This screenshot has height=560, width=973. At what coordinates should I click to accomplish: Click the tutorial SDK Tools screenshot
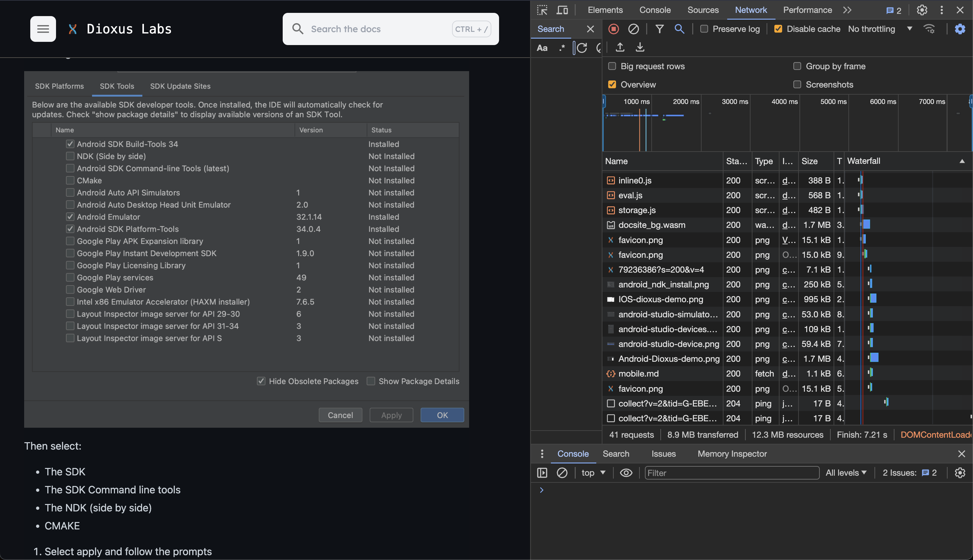tap(246, 249)
